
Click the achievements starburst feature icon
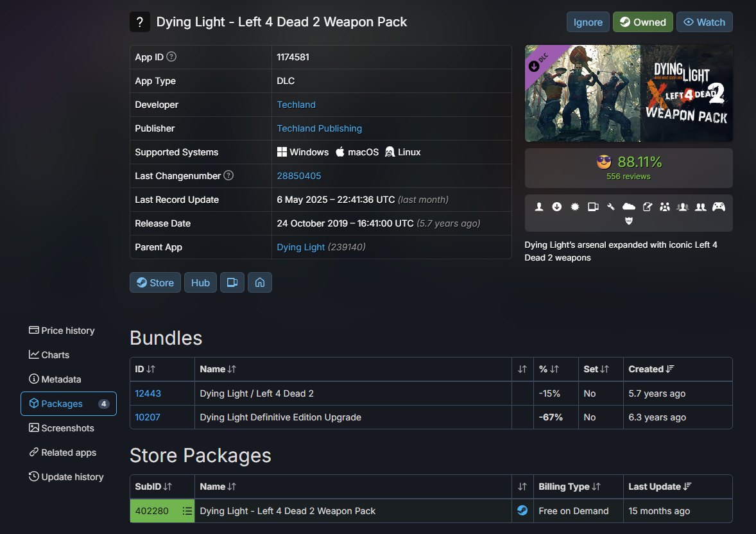[x=575, y=207]
